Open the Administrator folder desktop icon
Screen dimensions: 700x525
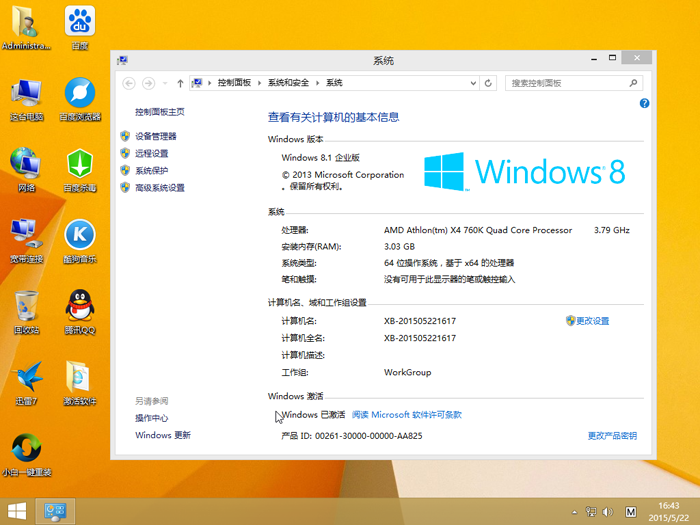pos(26,28)
